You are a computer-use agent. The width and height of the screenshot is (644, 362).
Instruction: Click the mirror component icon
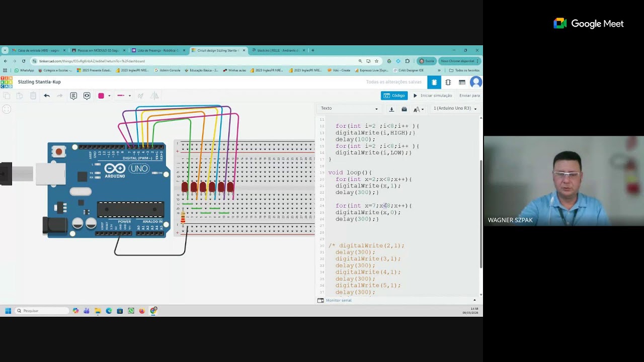(x=155, y=96)
